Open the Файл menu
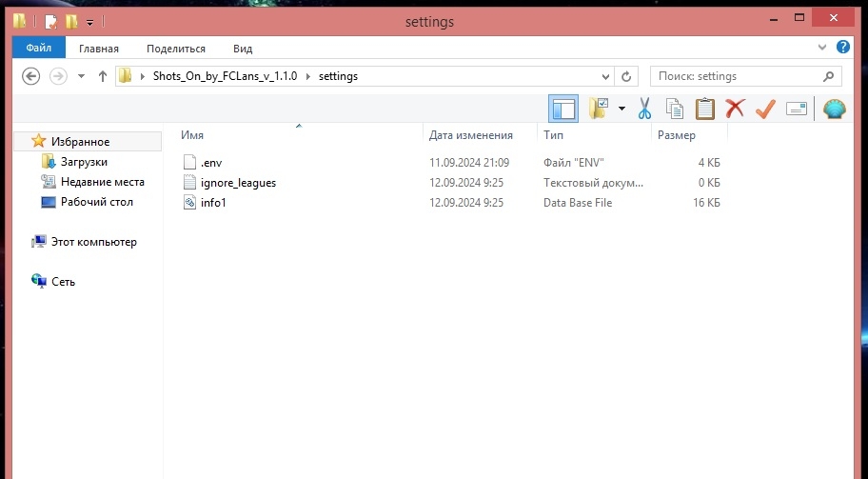 click(x=39, y=48)
